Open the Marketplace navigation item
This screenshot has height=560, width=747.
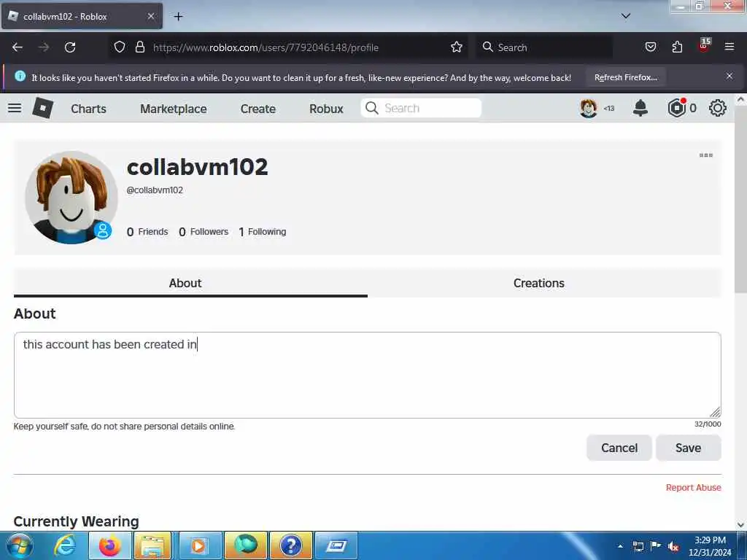click(x=174, y=109)
